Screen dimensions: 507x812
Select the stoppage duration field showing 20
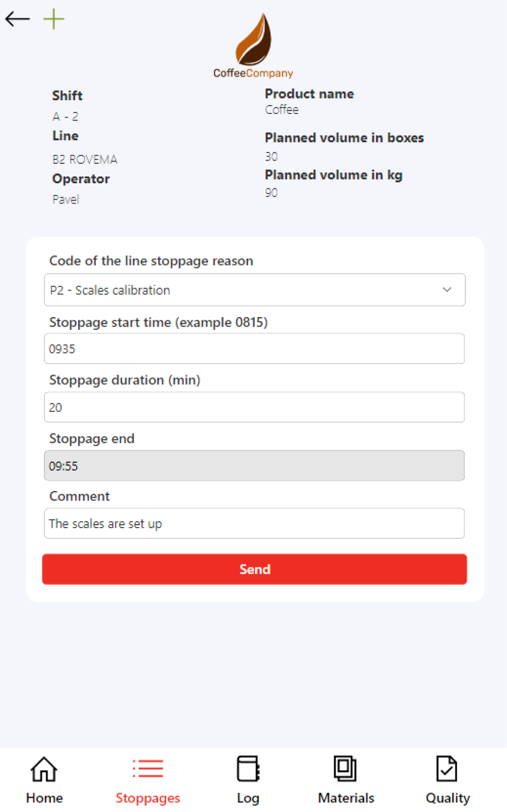(x=254, y=407)
